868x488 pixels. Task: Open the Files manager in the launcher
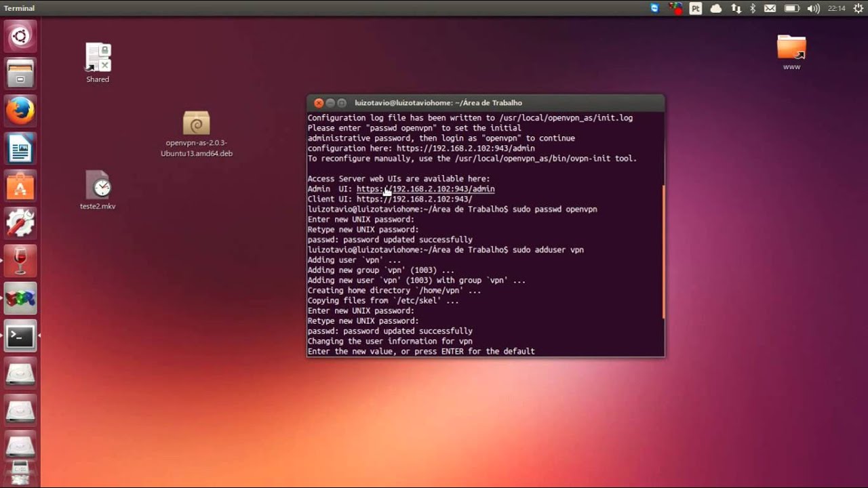(20, 73)
